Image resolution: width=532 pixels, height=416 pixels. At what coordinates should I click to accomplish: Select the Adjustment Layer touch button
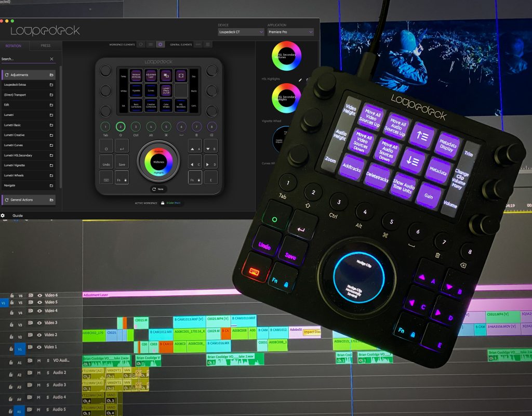[151, 75]
